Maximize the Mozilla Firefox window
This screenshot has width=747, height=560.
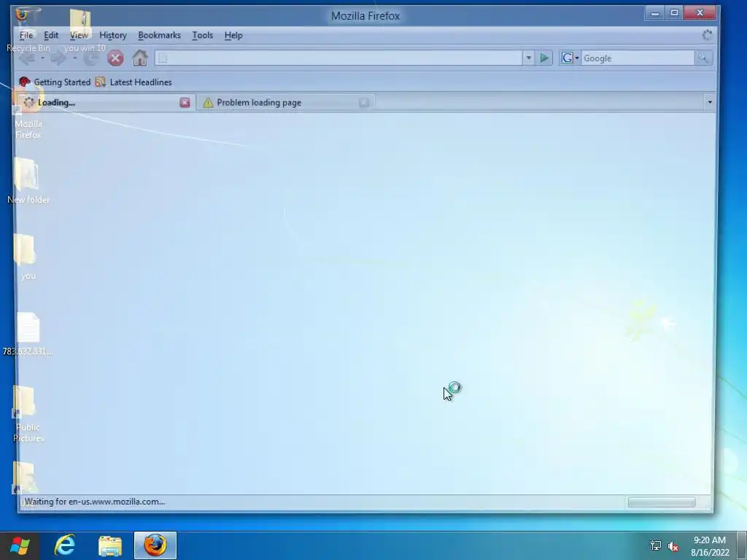[x=674, y=13]
